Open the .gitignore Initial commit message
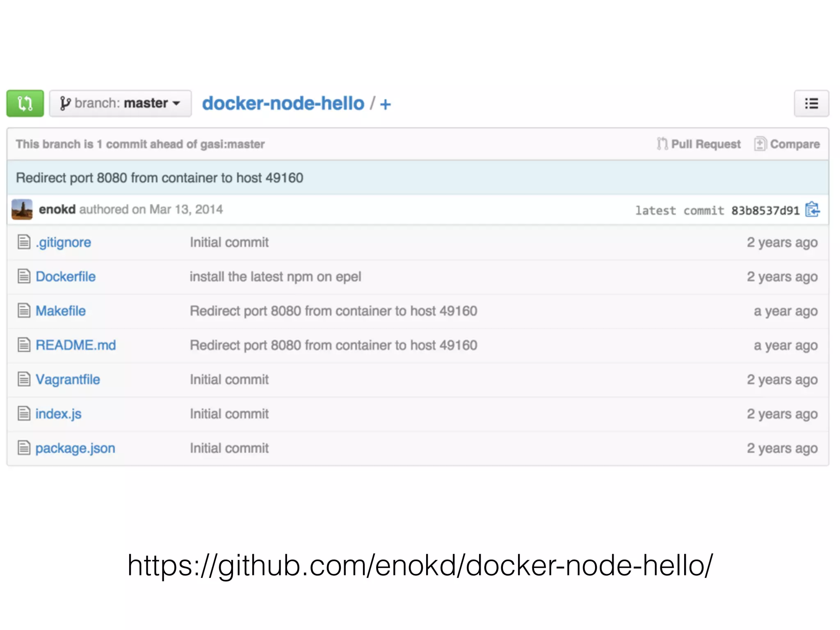 229,242
